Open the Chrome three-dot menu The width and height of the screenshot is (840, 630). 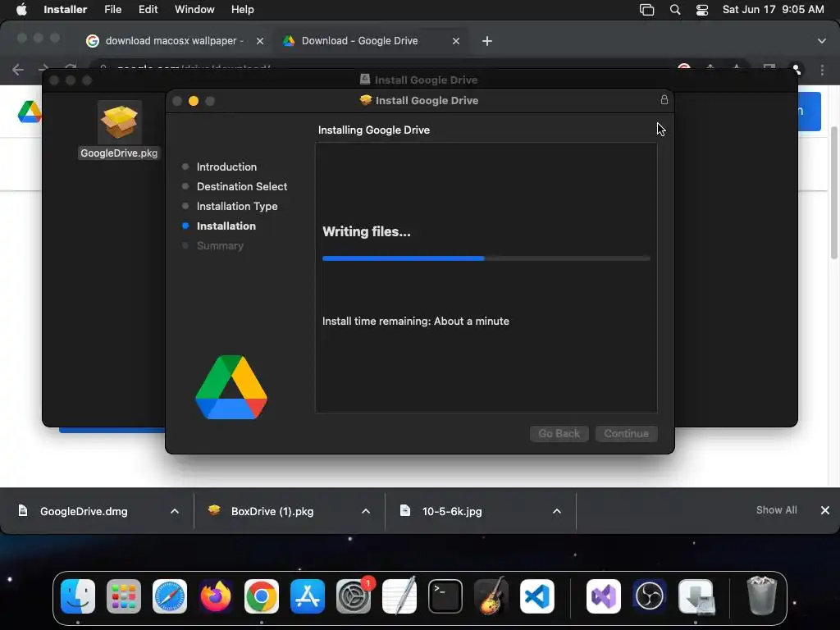(x=822, y=70)
